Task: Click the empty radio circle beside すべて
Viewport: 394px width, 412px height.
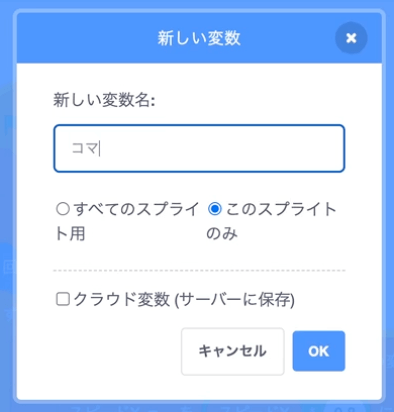Action: (63, 209)
